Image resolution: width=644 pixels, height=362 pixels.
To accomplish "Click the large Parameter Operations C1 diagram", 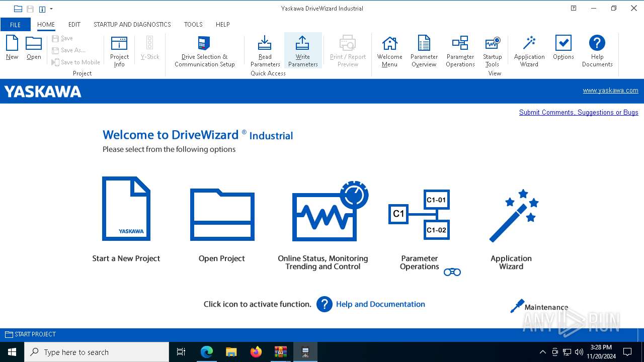I will [419, 215].
